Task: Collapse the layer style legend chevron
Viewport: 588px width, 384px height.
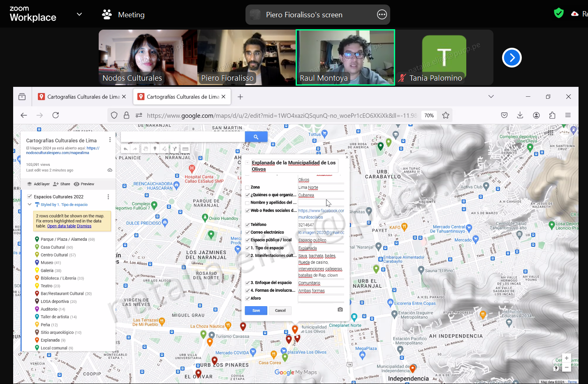Action: point(30,204)
